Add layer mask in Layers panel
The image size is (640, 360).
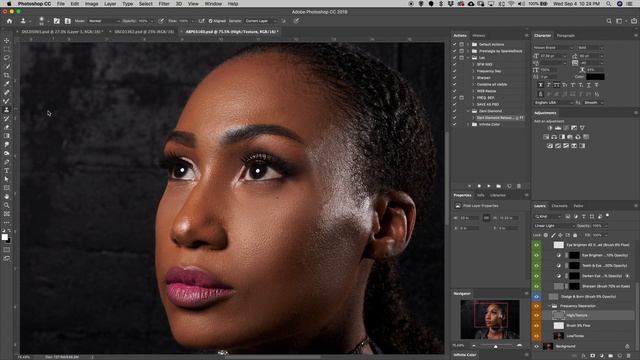593,356
